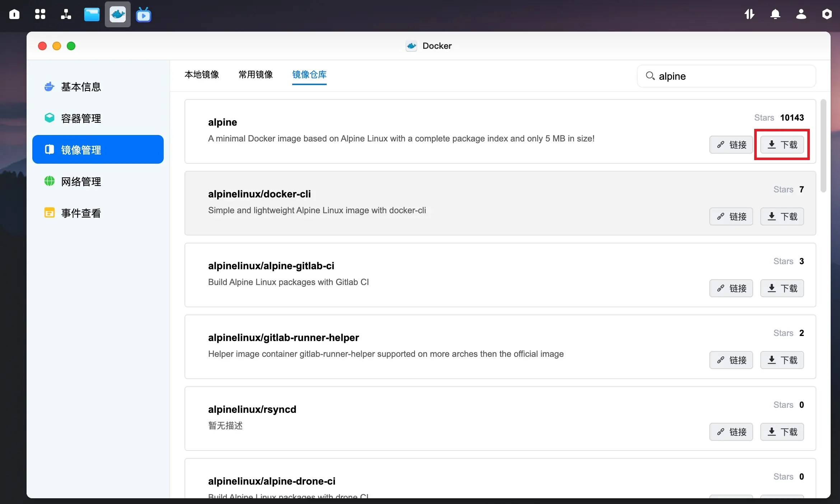The height and width of the screenshot is (504, 840).
Task: Select 镜像管理 in the sidebar
Action: pyautogui.click(x=81, y=149)
